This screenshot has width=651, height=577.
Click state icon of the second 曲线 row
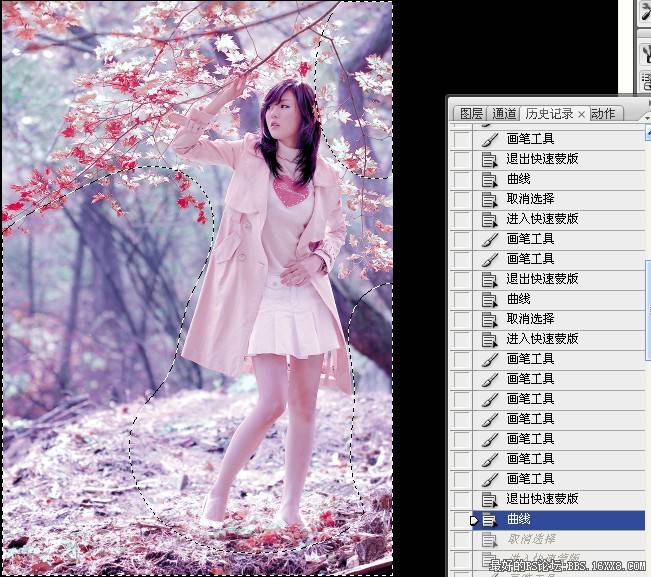point(489,299)
